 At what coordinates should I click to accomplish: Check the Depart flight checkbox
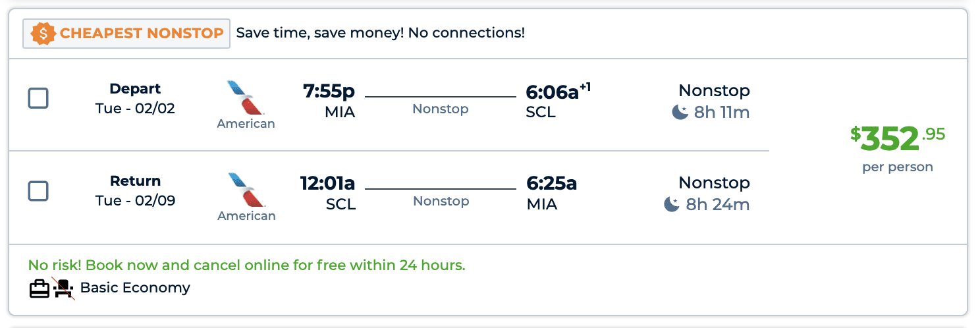click(38, 99)
